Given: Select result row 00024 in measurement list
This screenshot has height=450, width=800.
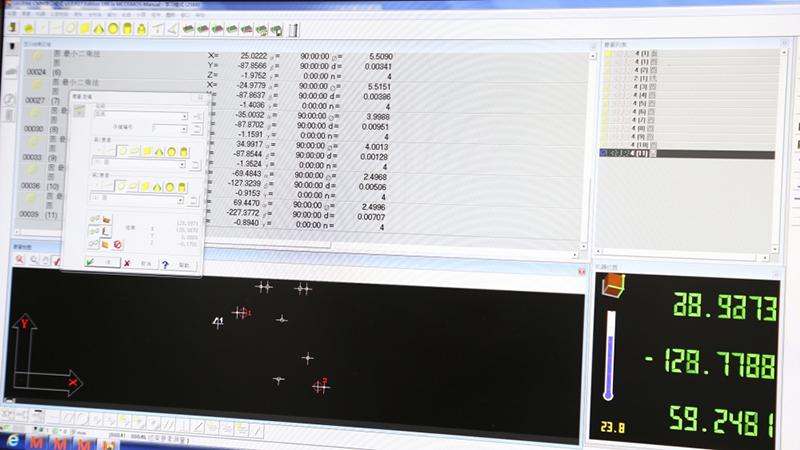Looking at the screenshot, I should pos(36,73).
